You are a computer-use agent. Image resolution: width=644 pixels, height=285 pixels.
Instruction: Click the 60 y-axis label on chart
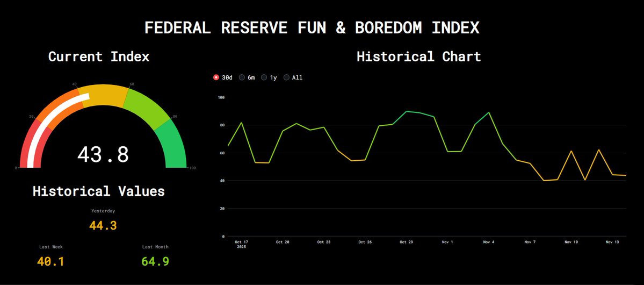coord(222,153)
